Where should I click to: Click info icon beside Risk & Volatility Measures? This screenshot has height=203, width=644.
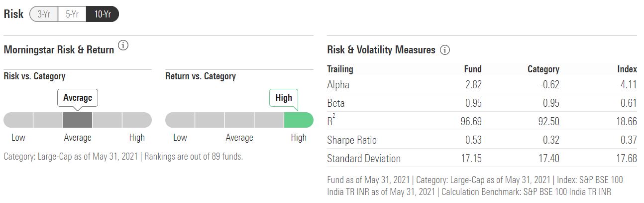pyautogui.click(x=445, y=50)
